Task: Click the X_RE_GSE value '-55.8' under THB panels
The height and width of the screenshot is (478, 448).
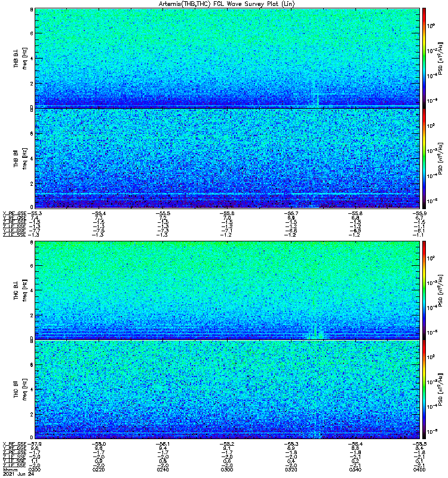Action: [x=355, y=214]
